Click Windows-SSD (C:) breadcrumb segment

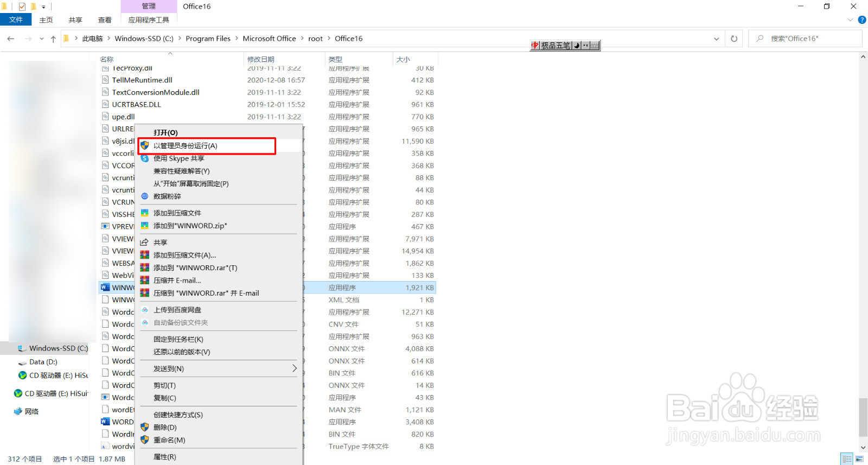tap(144, 39)
